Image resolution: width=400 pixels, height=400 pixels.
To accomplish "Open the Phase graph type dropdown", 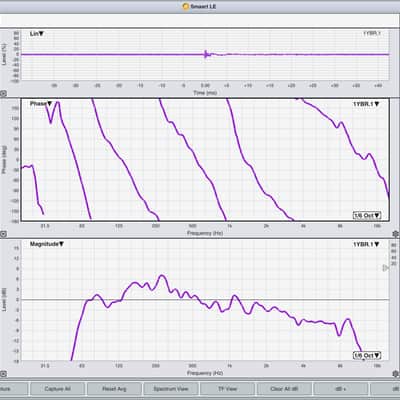I will [x=41, y=104].
